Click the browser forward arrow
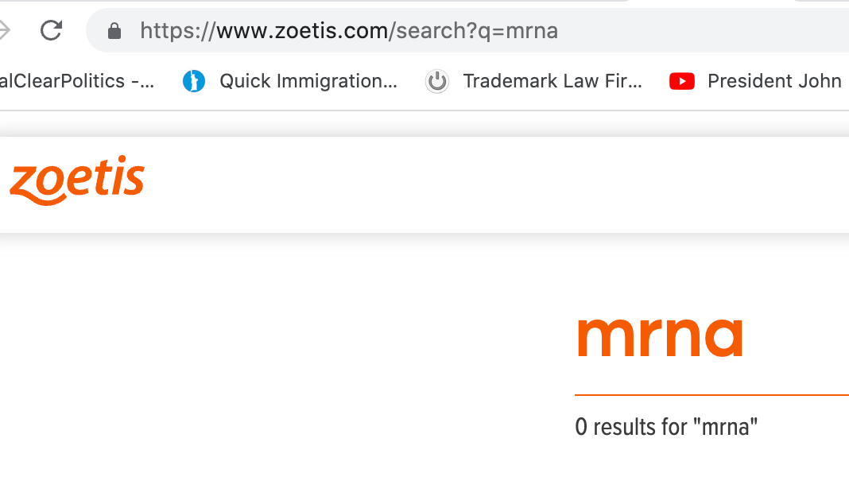 [5, 31]
